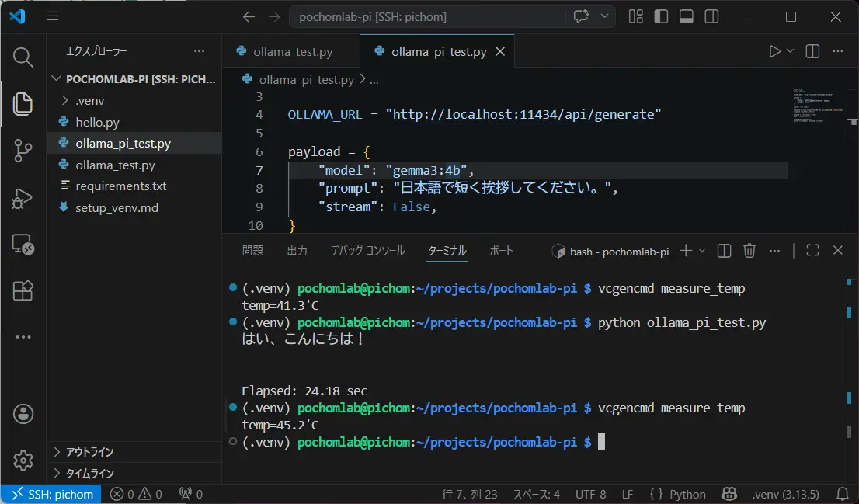Viewport: 859px width, 504px height.
Task: Open the Run and Debug view
Action: coord(23,198)
